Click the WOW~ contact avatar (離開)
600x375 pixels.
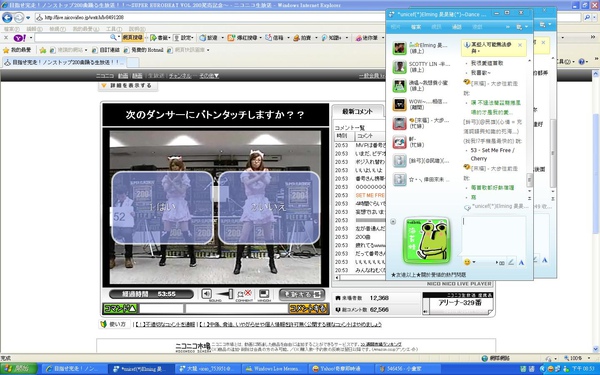point(399,104)
